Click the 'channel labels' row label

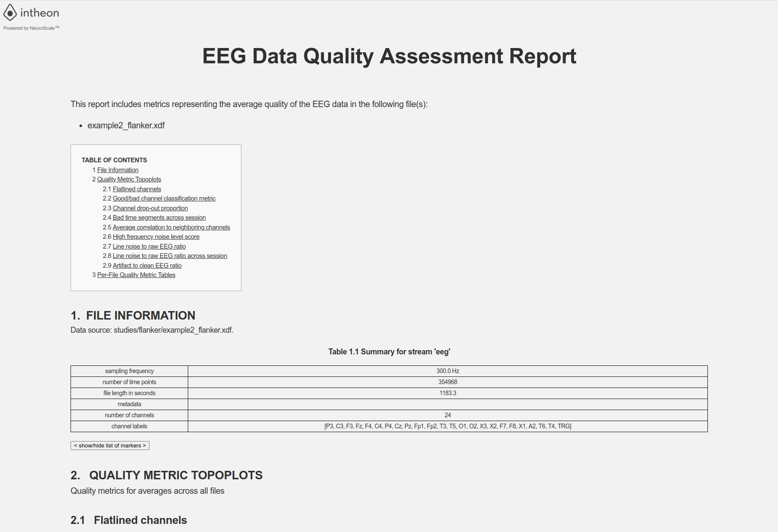coord(129,426)
